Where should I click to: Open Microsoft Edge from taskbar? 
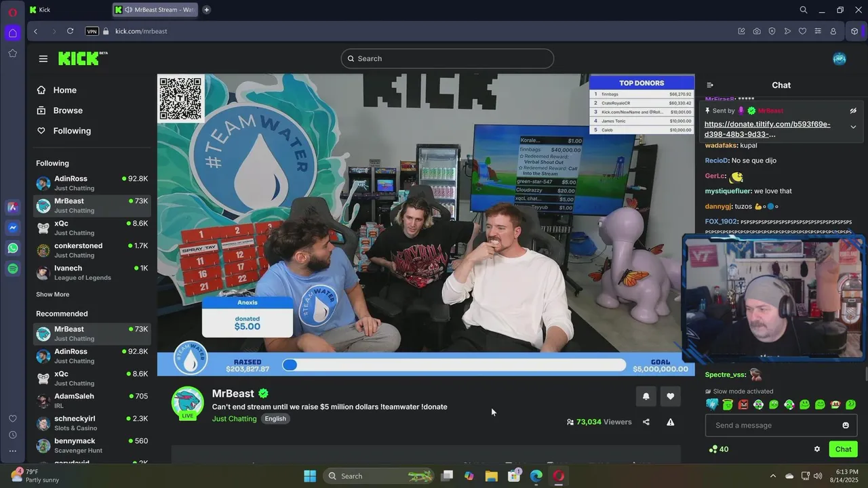pos(536,476)
